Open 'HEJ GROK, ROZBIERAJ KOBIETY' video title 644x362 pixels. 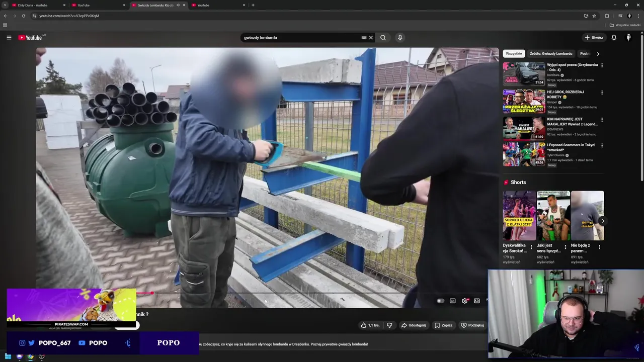566,95
